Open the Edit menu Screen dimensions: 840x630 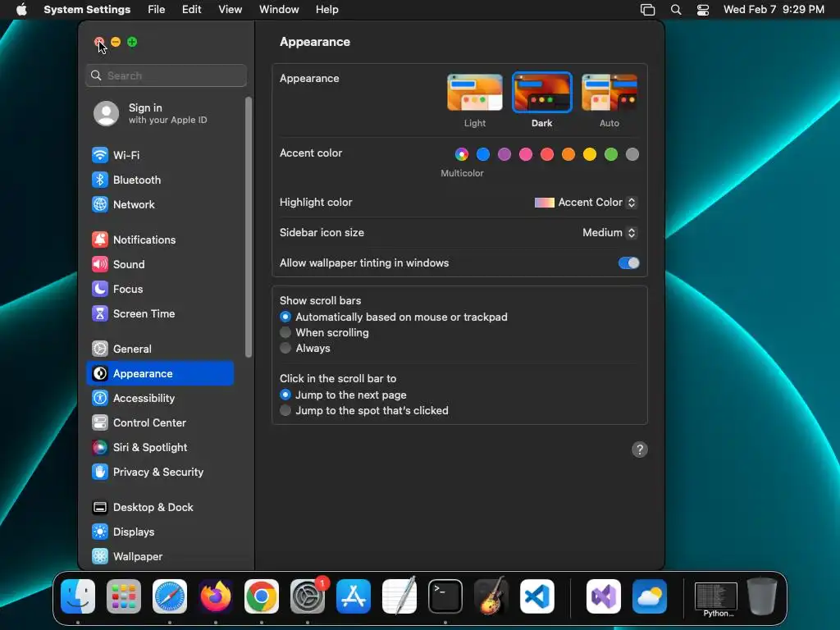click(191, 10)
